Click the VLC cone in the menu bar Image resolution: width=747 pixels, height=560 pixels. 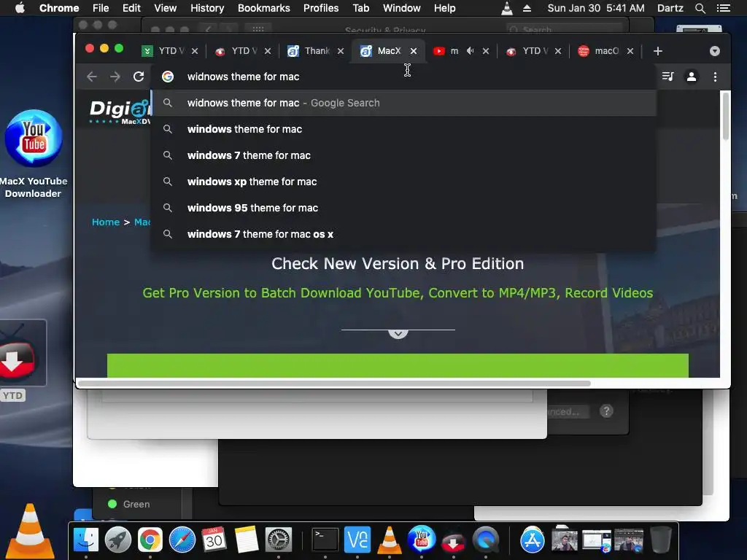[x=507, y=8]
